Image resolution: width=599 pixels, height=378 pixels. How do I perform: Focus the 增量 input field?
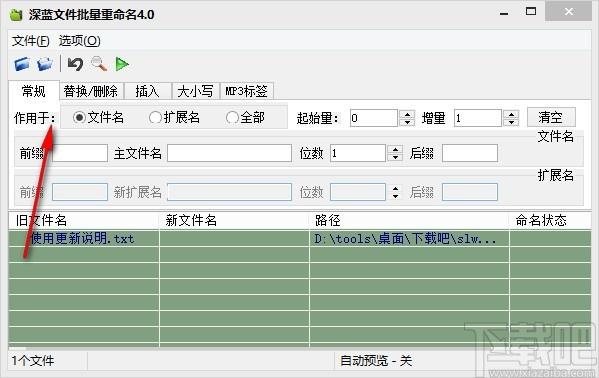[x=478, y=118]
